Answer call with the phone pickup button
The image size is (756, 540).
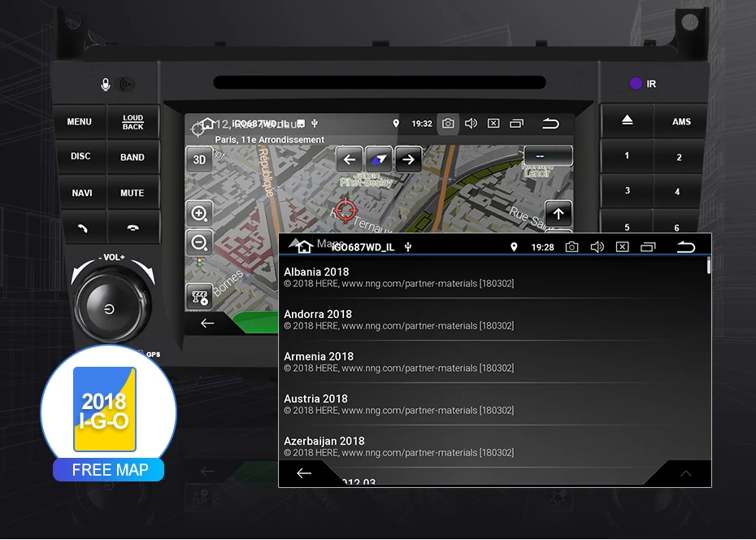83,228
